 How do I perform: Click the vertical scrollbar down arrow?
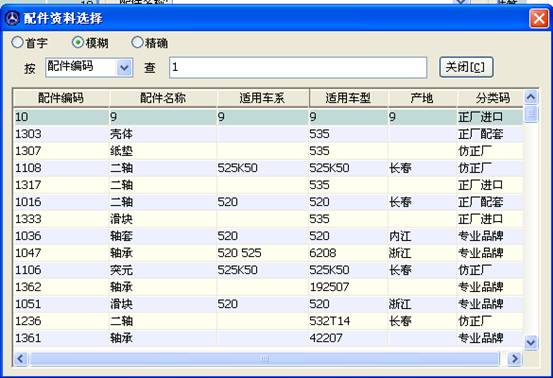pos(531,342)
